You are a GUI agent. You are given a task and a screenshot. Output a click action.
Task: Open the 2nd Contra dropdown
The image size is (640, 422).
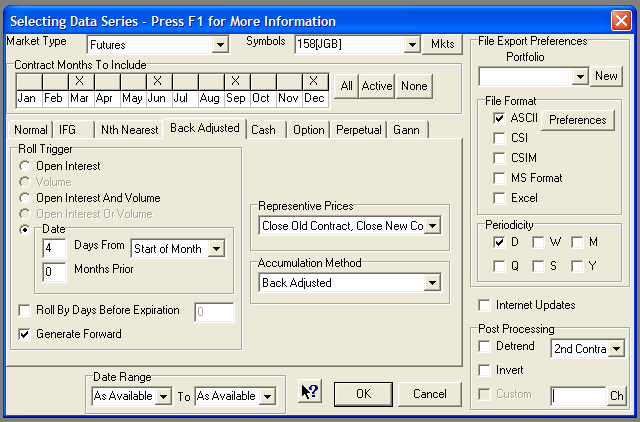click(x=616, y=349)
